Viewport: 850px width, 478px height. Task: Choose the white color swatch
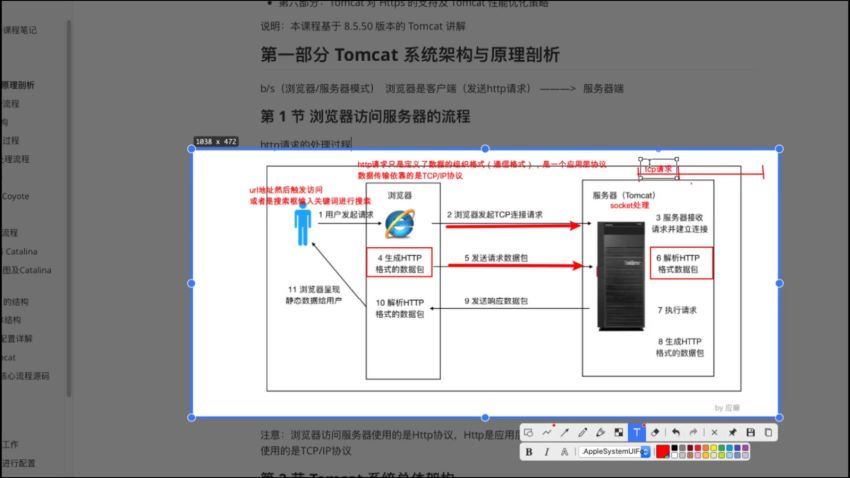point(674,455)
